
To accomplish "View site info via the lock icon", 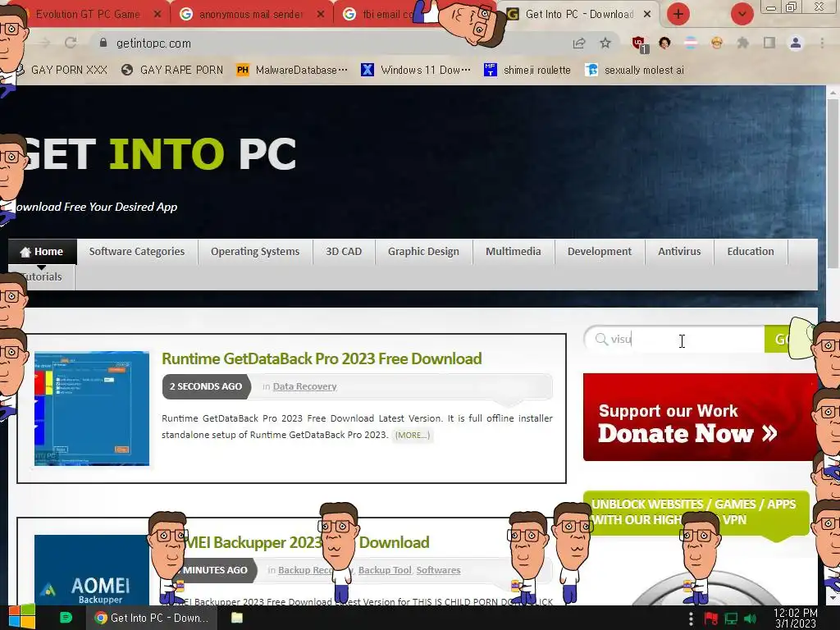I will pyautogui.click(x=103, y=43).
